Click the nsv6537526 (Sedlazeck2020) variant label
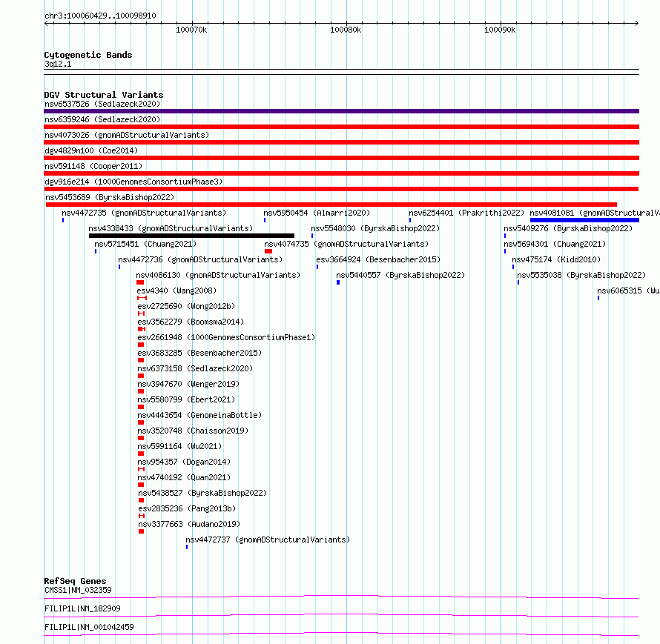Image resolution: width=660 pixels, height=644 pixels. [102, 104]
